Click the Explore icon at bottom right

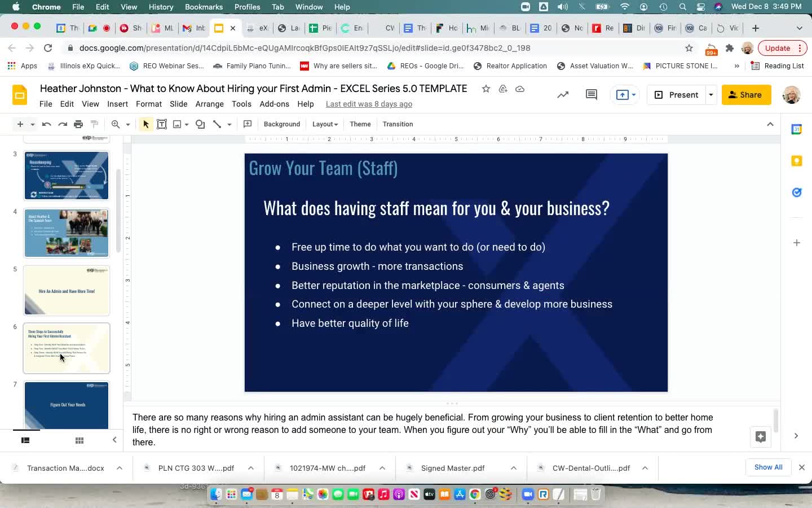761,436
